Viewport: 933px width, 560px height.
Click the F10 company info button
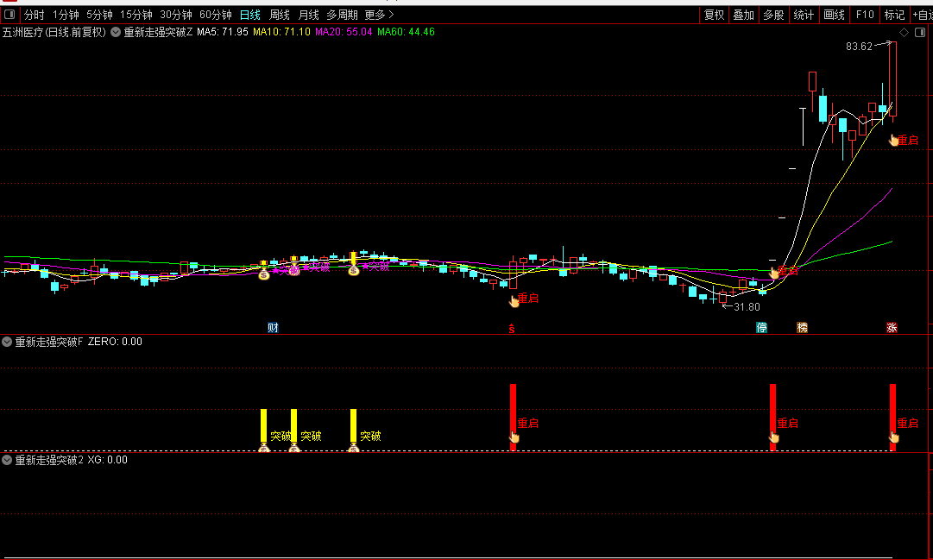click(x=865, y=15)
